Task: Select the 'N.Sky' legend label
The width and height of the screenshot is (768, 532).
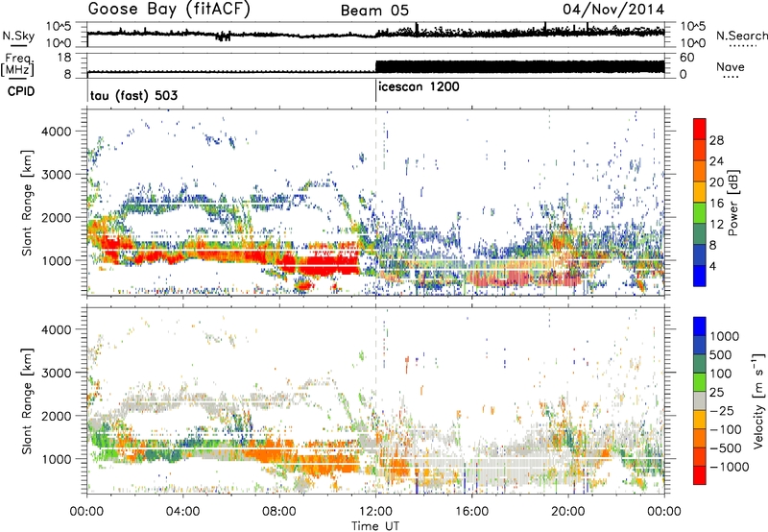Action: tap(18, 36)
